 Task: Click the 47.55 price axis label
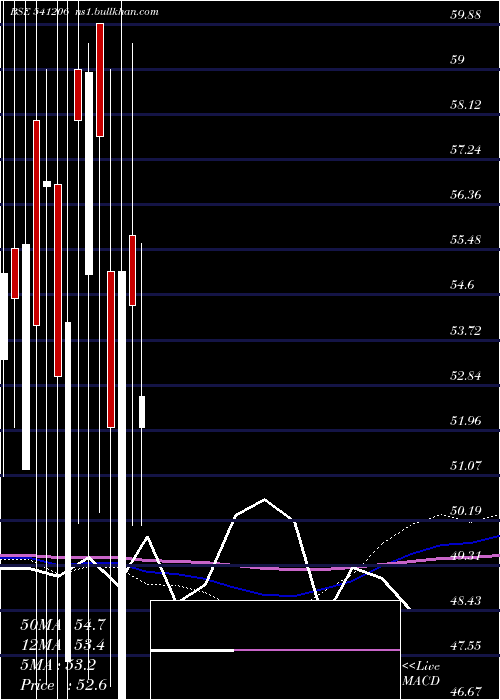tap(465, 646)
